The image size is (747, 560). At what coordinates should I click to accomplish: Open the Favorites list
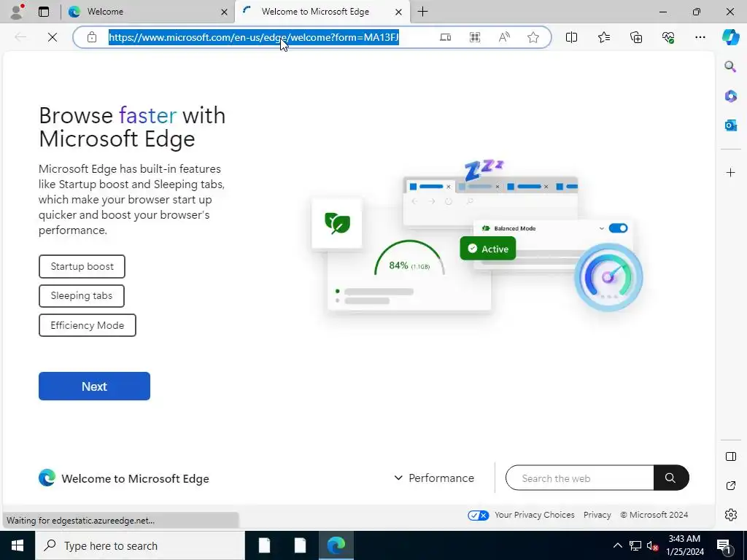point(603,37)
